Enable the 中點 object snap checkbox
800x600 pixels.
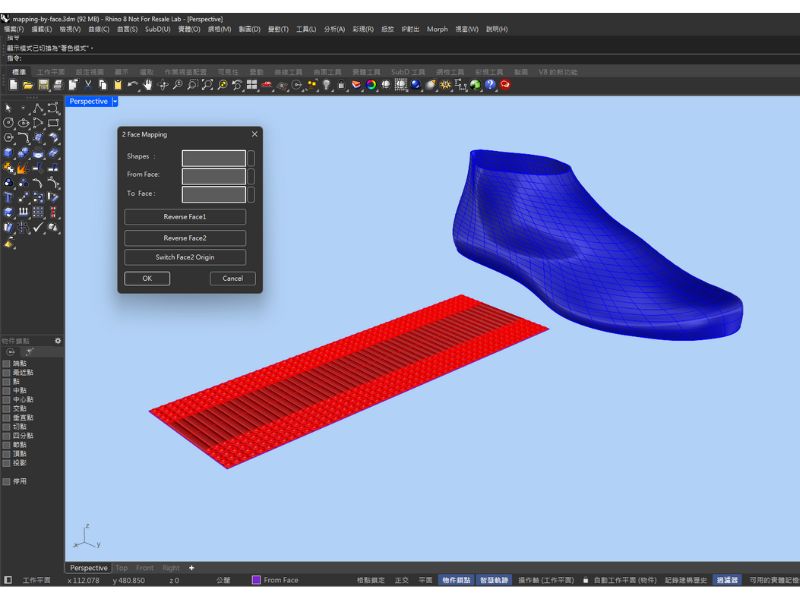pos(6,391)
